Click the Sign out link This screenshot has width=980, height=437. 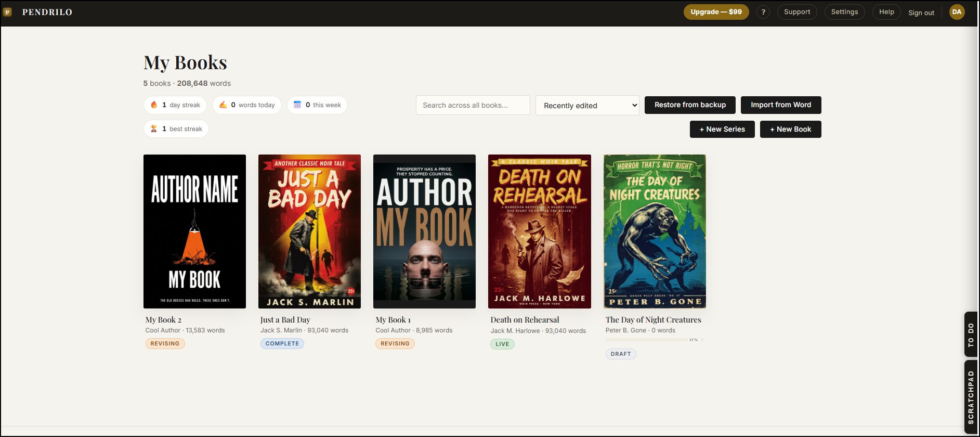click(921, 12)
